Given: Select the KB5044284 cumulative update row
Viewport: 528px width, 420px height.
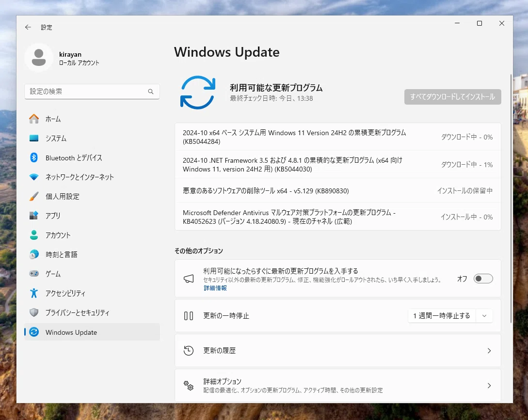Looking at the screenshot, I should click(x=338, y=137).
